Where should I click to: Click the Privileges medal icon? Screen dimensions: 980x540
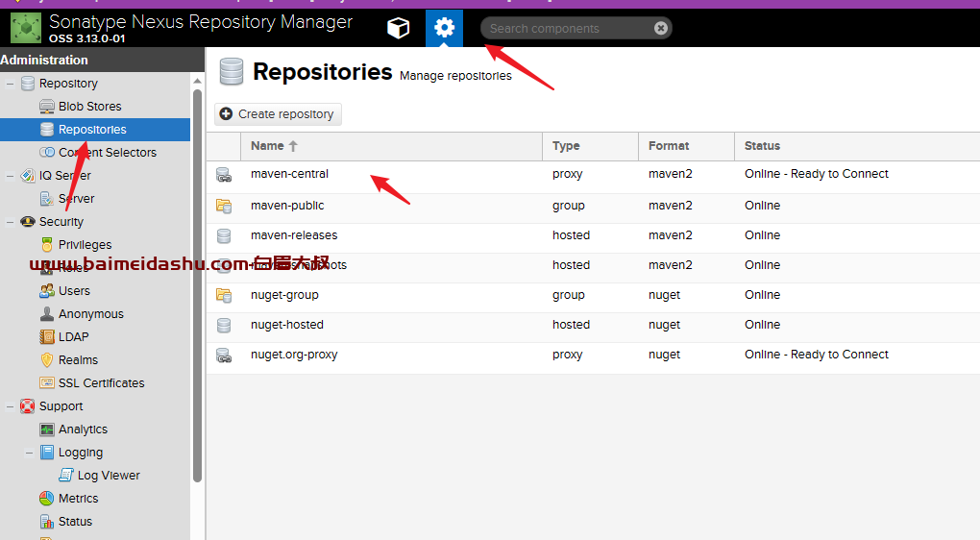pos(47,245)
